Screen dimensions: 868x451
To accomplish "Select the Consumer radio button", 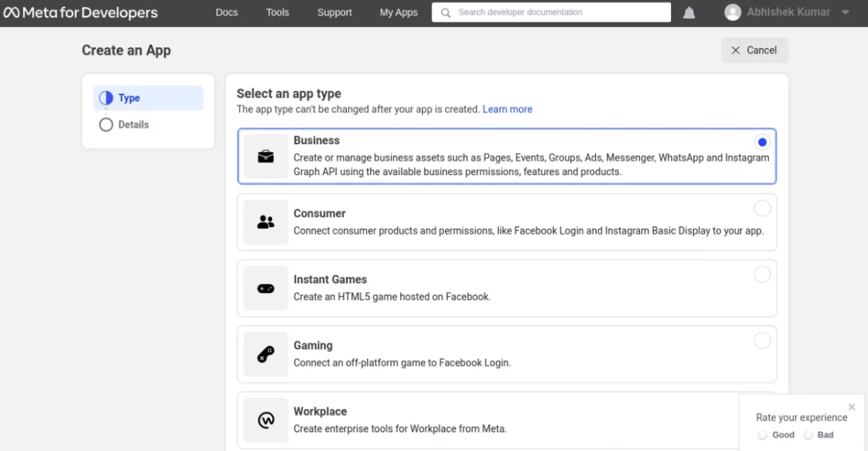I will coord(762,208).
